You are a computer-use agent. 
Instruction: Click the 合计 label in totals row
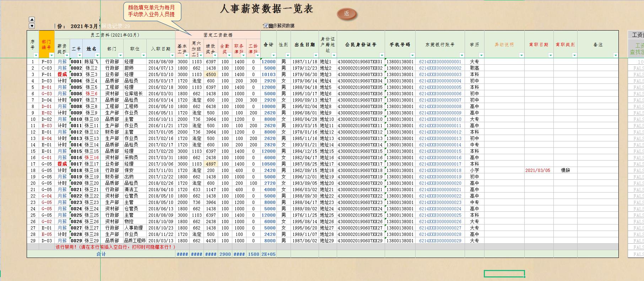click(101, 254)
